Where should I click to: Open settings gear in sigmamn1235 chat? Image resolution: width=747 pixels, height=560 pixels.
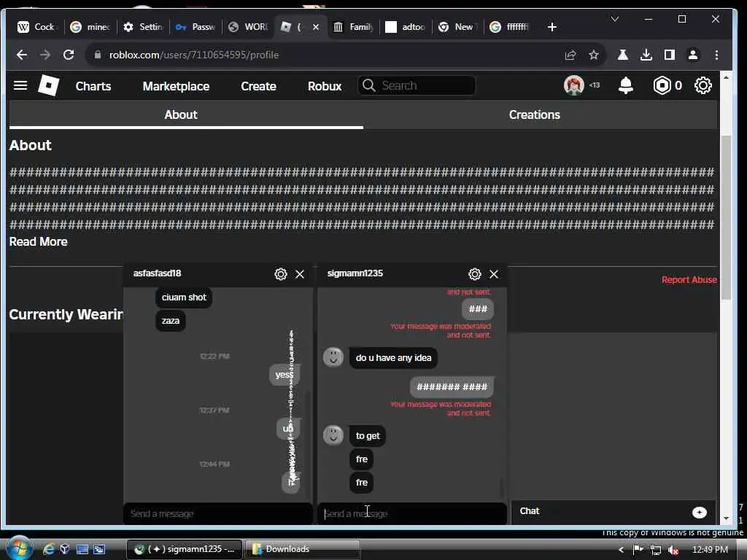tap(474, 274)
